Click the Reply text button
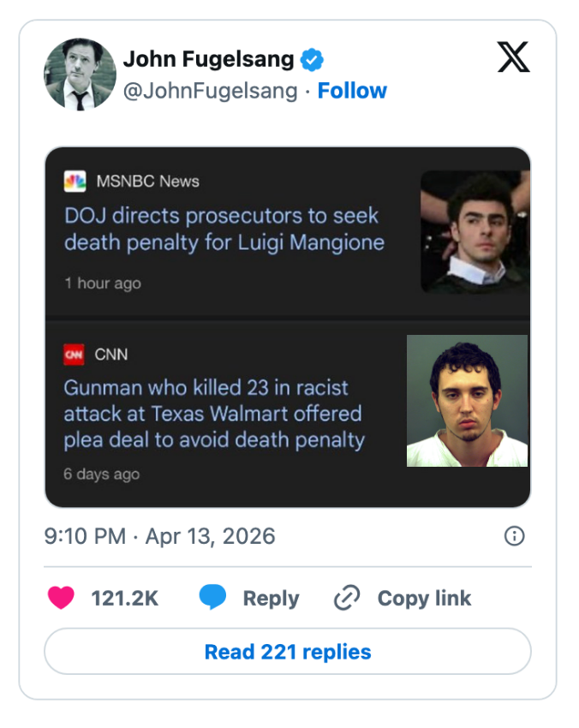 click(x=271, y=598)
